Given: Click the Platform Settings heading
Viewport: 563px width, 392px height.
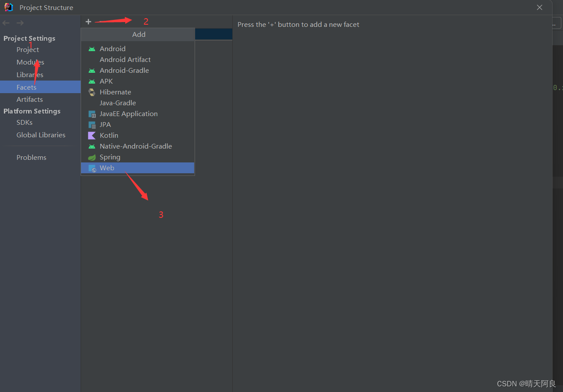Looking at the screenshot, I should click(x=32, y=111).
